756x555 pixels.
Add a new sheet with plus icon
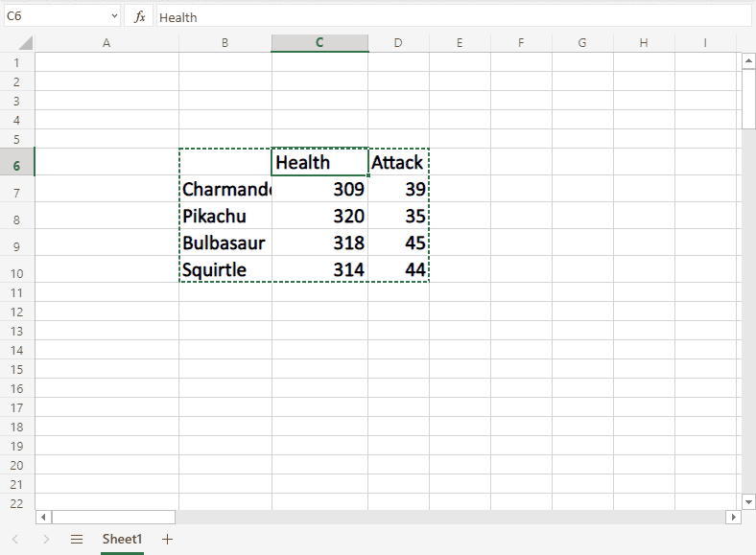(x=168, y=540)
